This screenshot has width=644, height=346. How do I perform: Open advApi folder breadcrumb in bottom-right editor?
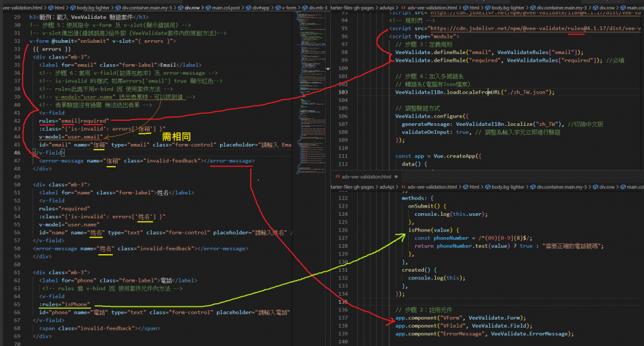click(387, 187)
